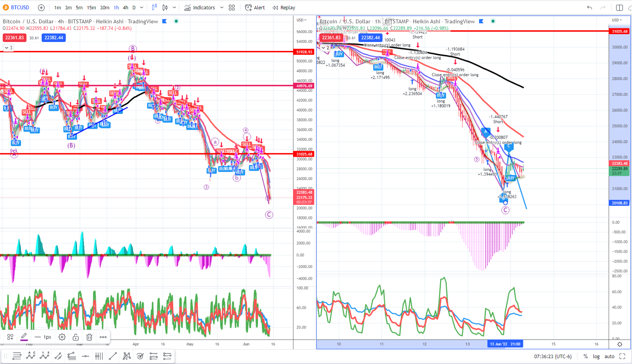Expand the favorite indicators dropdown arrow

point(222,7)
